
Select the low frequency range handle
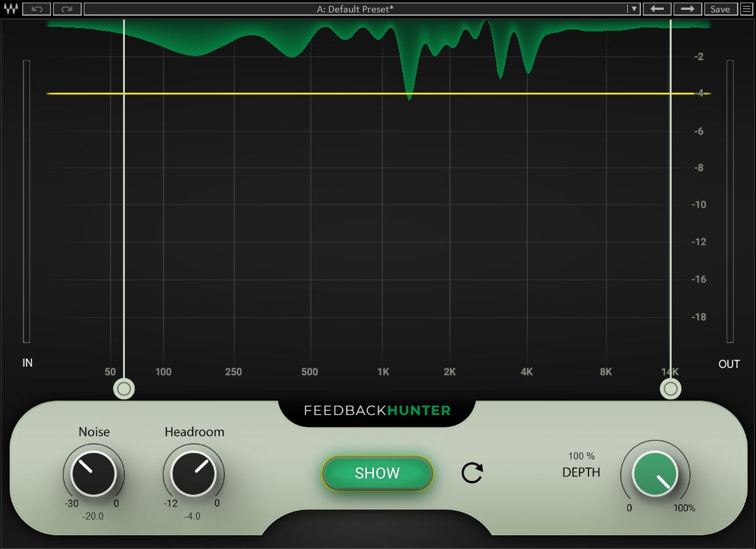pos(124,390)
